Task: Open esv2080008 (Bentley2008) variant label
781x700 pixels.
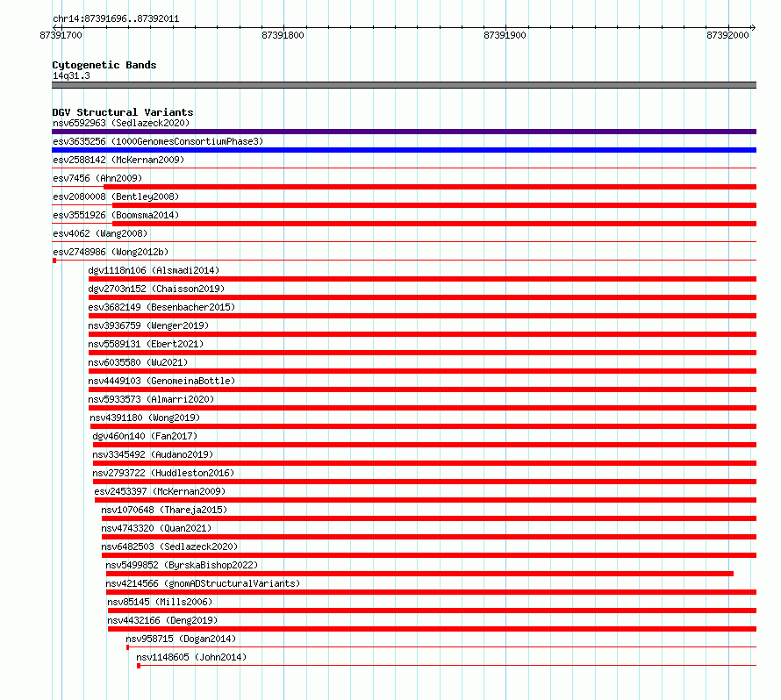Action: pos(116,196)
